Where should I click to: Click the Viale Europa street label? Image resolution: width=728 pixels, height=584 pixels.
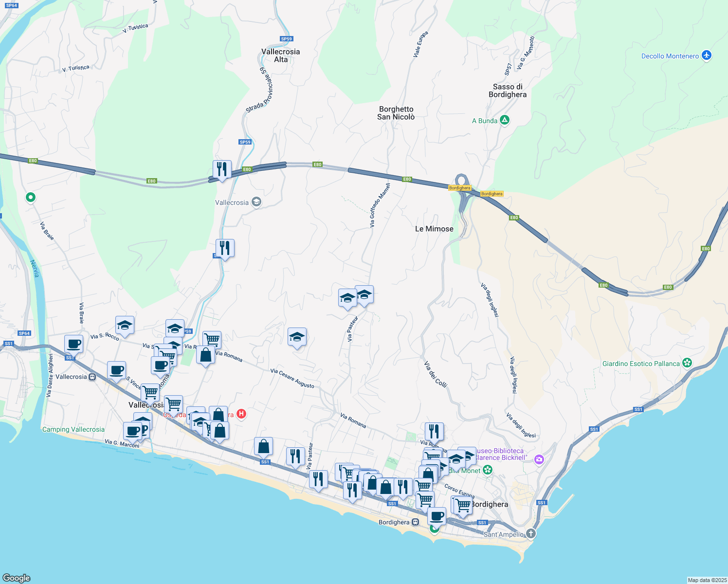pos(420,44)
